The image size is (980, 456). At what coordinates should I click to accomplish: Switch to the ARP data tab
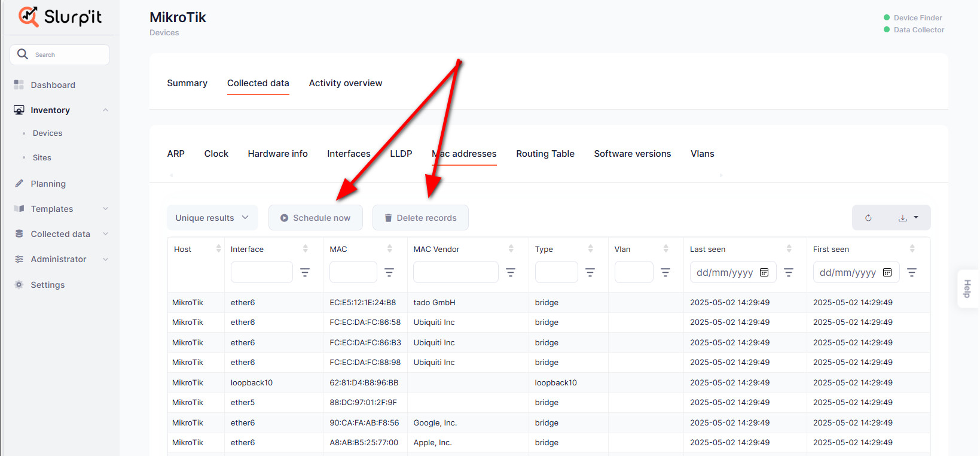(176, 154)
